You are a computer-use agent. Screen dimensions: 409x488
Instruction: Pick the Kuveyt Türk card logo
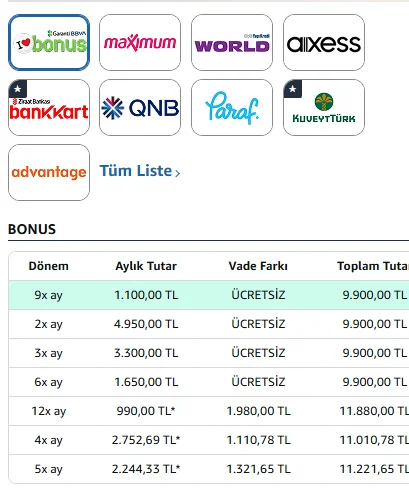(x=324, y=107)
